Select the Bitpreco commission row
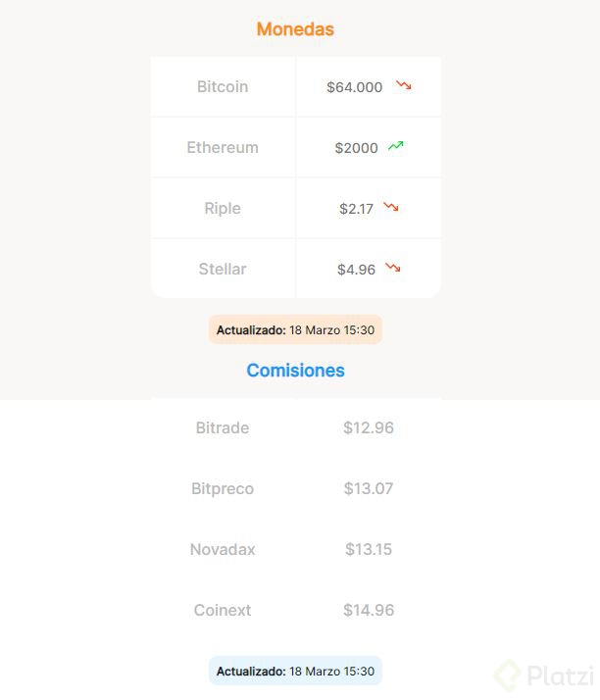This screenshot has height=700, width=600. tap(296, 488)
